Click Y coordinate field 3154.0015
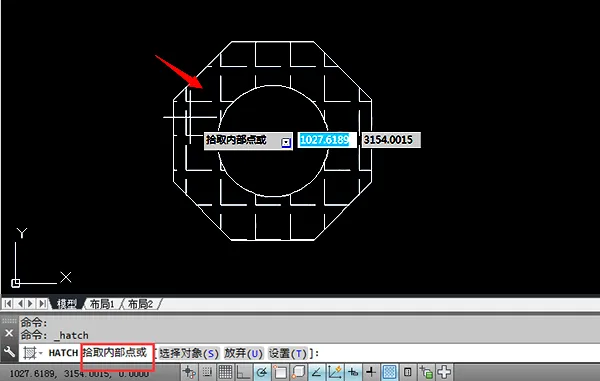600x381 pixels. tap(391, 140)
